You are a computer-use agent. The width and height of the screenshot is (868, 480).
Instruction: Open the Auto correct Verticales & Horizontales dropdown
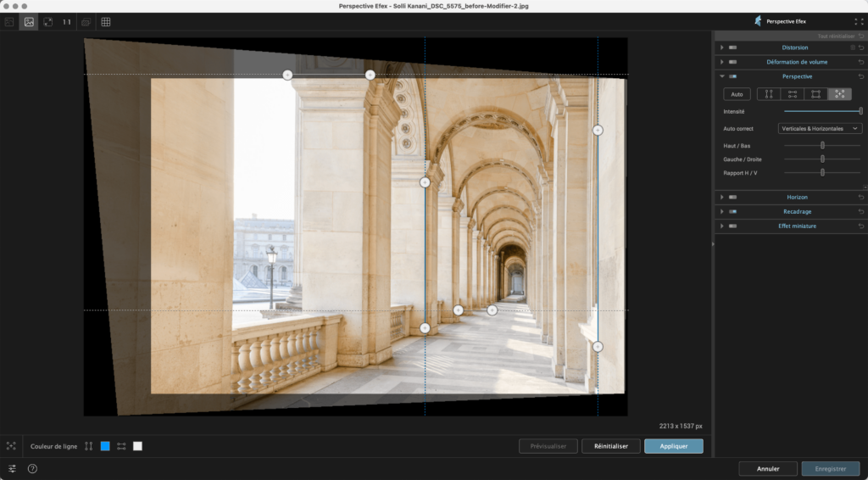tap(820, 128)
